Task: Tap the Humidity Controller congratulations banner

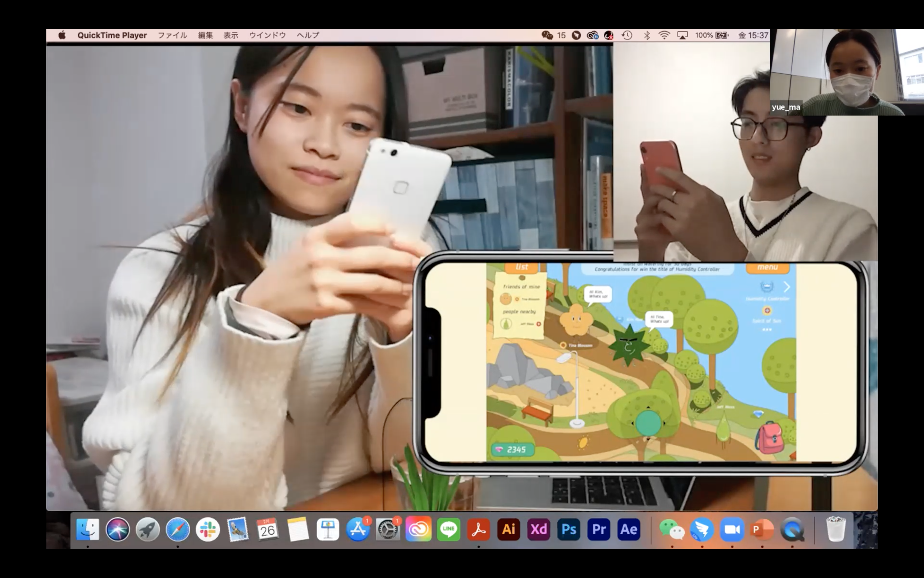Action: 657,268
